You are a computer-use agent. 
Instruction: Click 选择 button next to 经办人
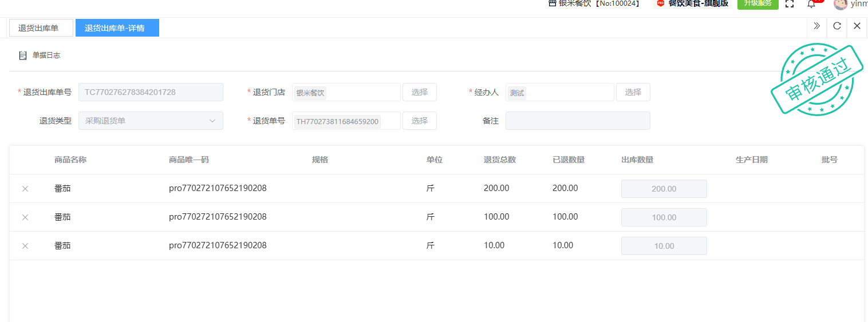[x=633, y=92]
